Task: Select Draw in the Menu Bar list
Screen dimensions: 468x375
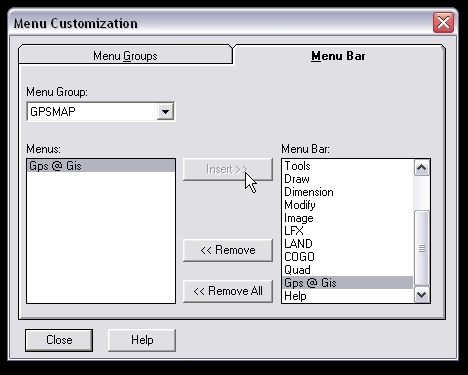Action: click(x=348, y=179)
